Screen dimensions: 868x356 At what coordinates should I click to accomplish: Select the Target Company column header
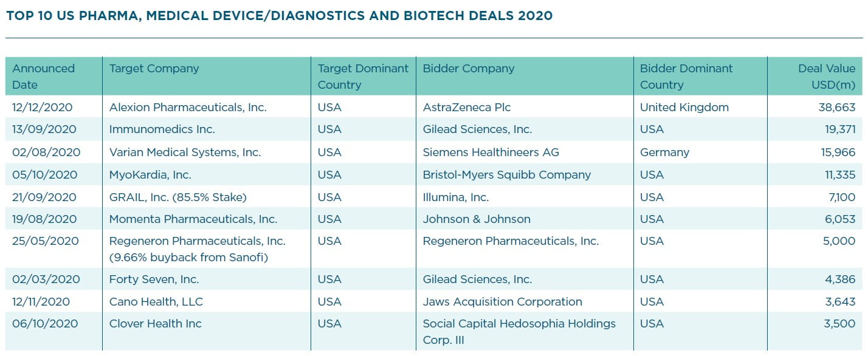point(154,69)
